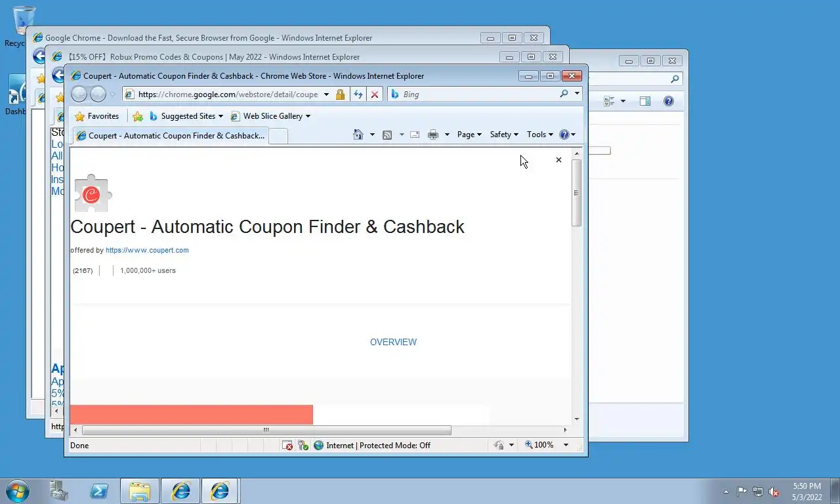Open the Tools menu
Viewport: 840px width, 504px height.
pos(539,135)
